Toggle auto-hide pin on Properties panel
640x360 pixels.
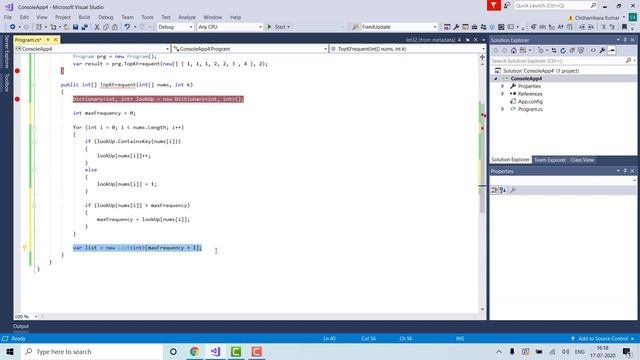(x=625, y=171)
